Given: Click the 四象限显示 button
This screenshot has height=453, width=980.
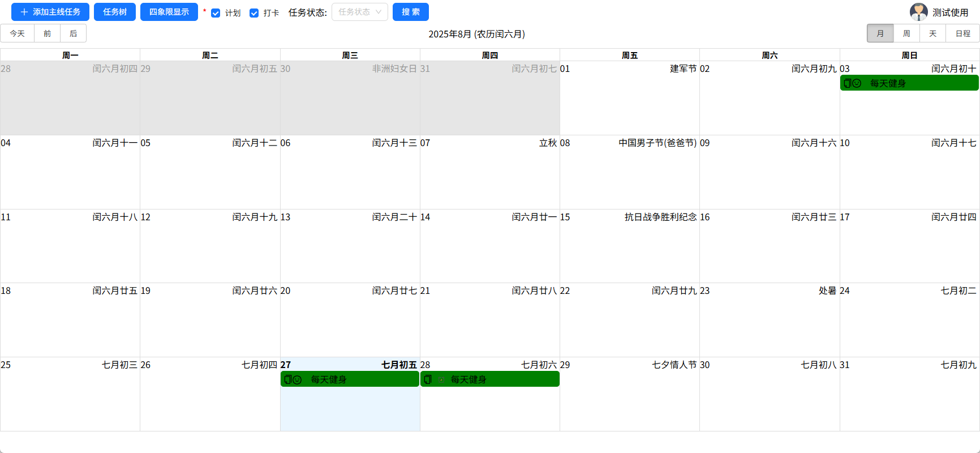Looking at the screenshot, I should [x=169, y=12].
